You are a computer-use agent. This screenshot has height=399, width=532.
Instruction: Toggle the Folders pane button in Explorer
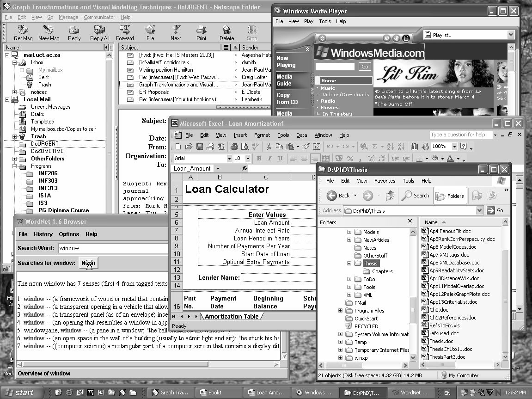coord(450,196)
